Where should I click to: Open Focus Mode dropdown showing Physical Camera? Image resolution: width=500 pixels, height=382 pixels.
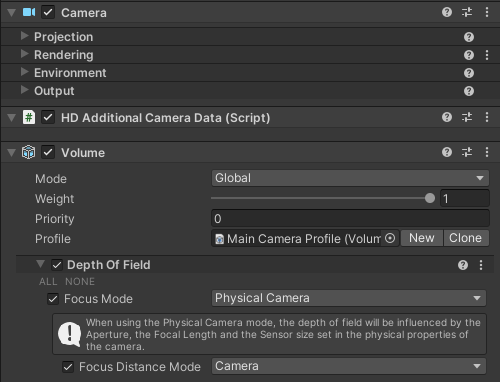349,298
